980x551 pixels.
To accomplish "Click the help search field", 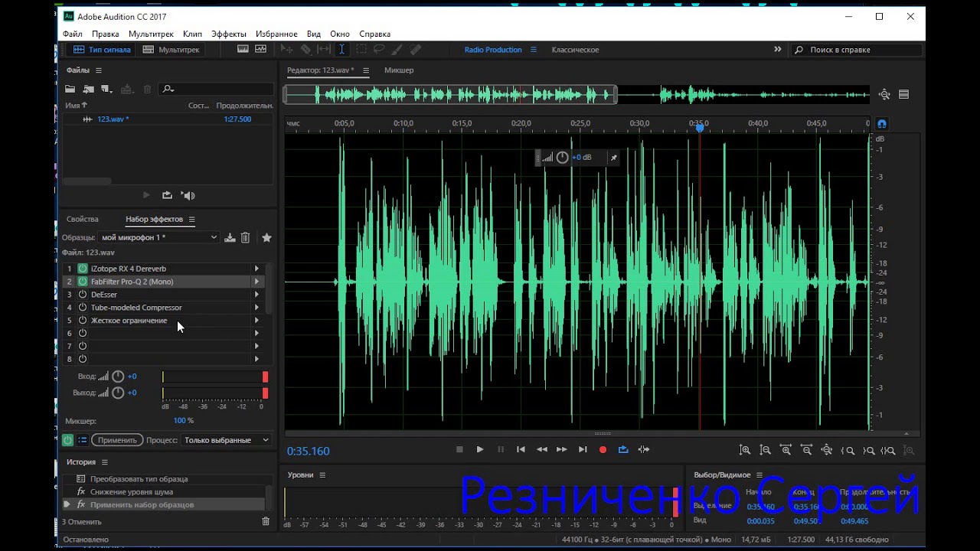I will click(855, 50).
